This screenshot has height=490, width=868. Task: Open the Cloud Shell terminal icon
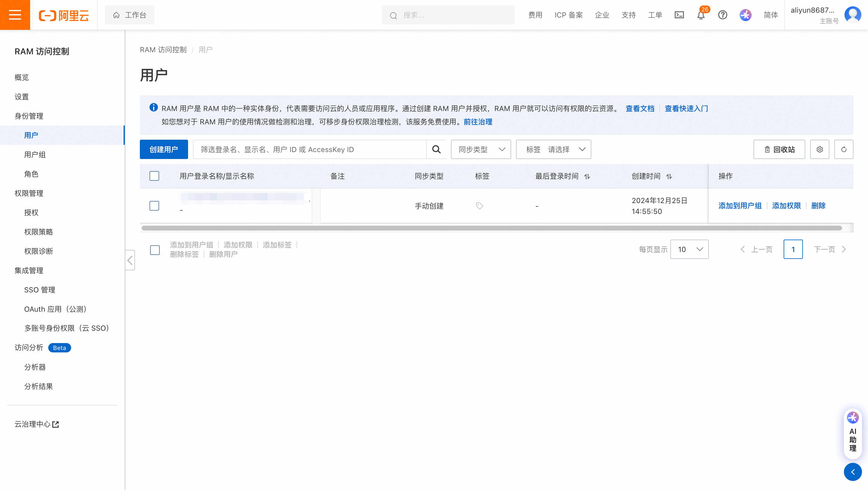point(679,15)
